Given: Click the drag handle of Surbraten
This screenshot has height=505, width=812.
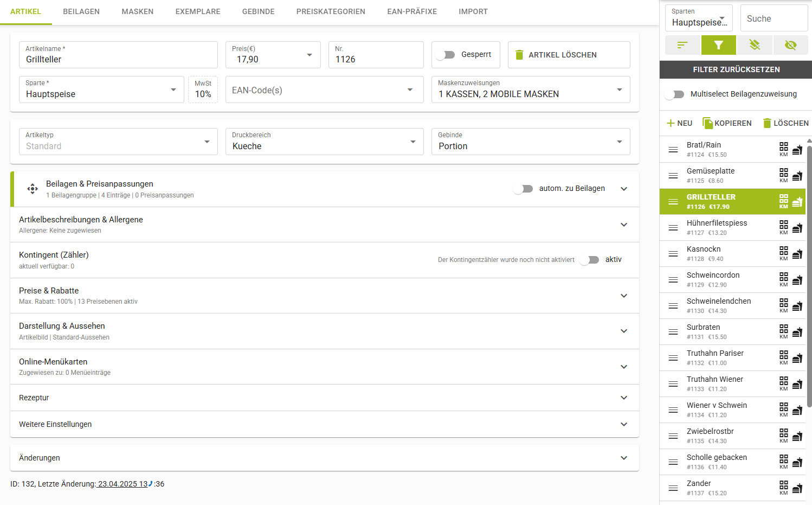Looking at the screenshot, I should point(673,332).
